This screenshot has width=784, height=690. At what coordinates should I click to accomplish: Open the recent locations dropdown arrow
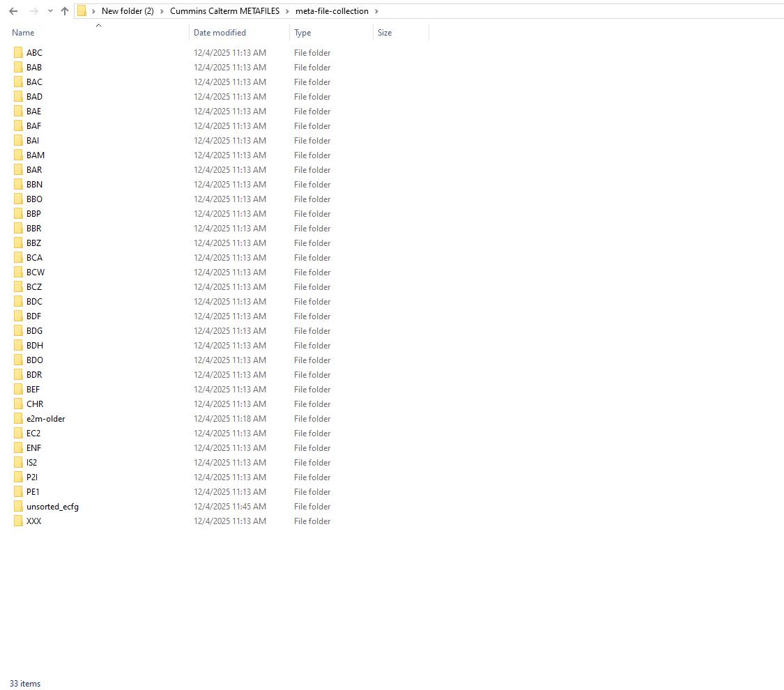(50, 11)
